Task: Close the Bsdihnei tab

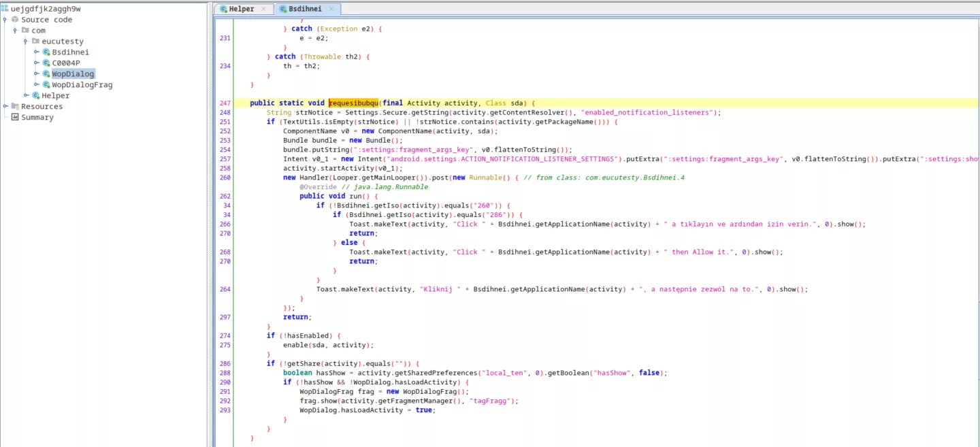Action: tap(331, 10)
